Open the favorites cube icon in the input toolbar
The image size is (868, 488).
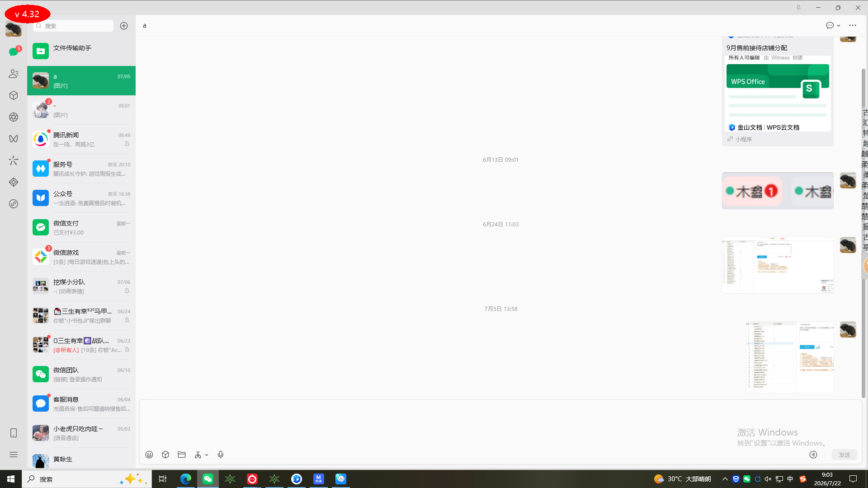[165, 455]
